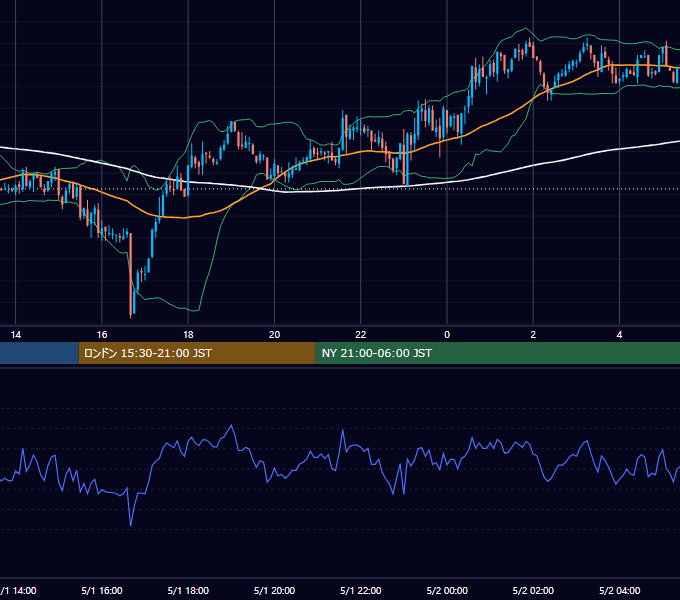Click the 5/1 20:00 timestamp label
Image resolution: width=680 pixels, height=600 pixels.
pos(275,590)
